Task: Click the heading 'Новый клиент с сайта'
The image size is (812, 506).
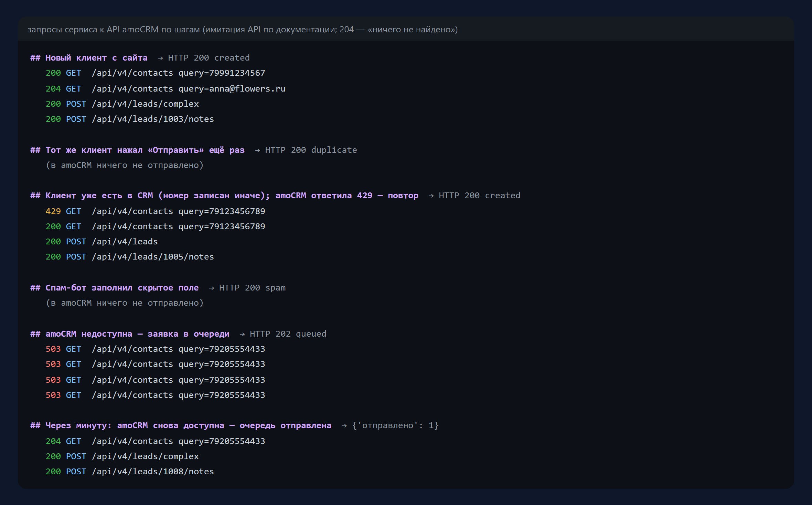Action: click(89, 58)
